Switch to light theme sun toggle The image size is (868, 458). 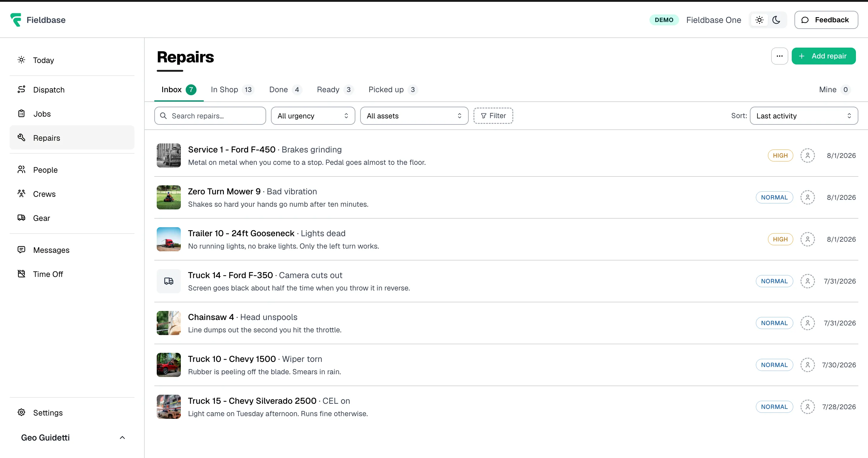[759, 20]
